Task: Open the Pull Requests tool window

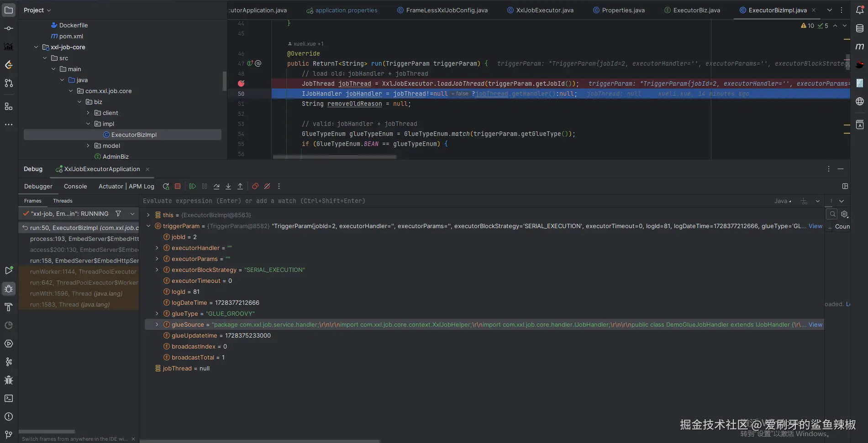Action: (x=9, y=83)
